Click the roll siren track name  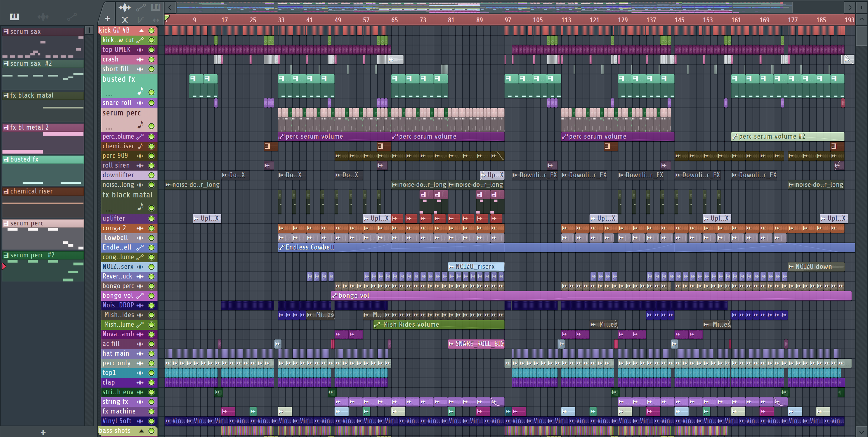[116, 165]
